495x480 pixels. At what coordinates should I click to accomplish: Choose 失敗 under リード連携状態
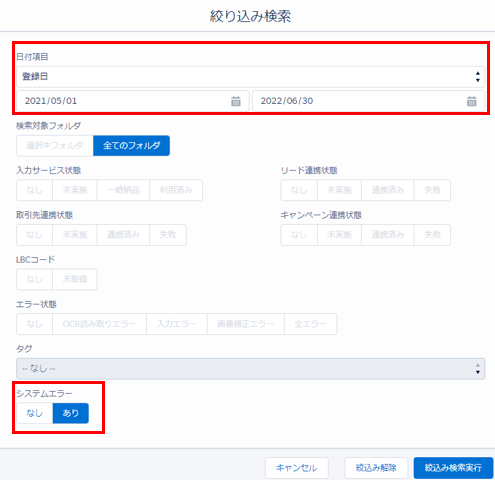(432, 190)
